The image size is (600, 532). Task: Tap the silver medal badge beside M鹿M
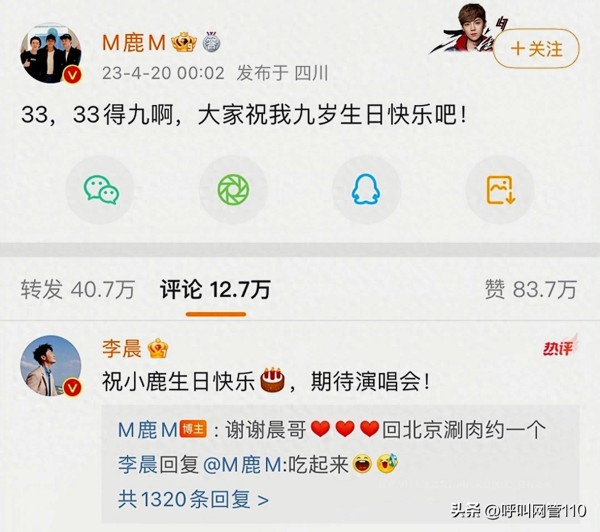(x=211, y=42)
